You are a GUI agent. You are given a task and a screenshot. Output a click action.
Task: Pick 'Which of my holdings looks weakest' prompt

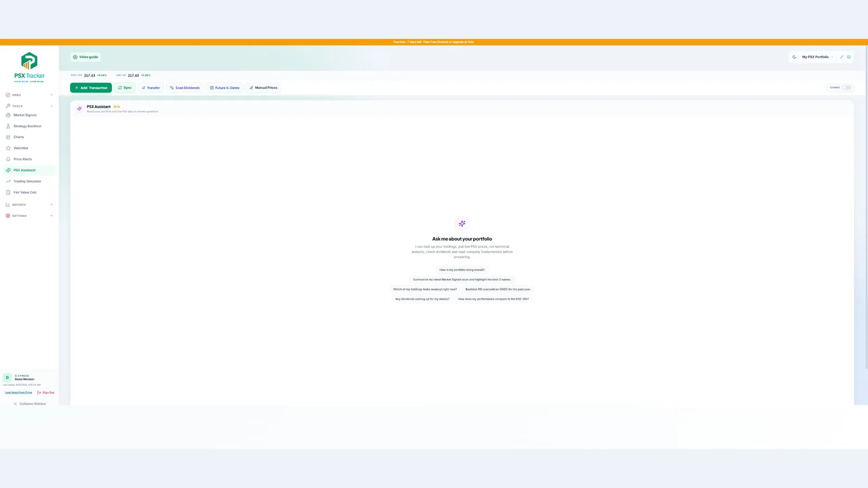point(425,290)
